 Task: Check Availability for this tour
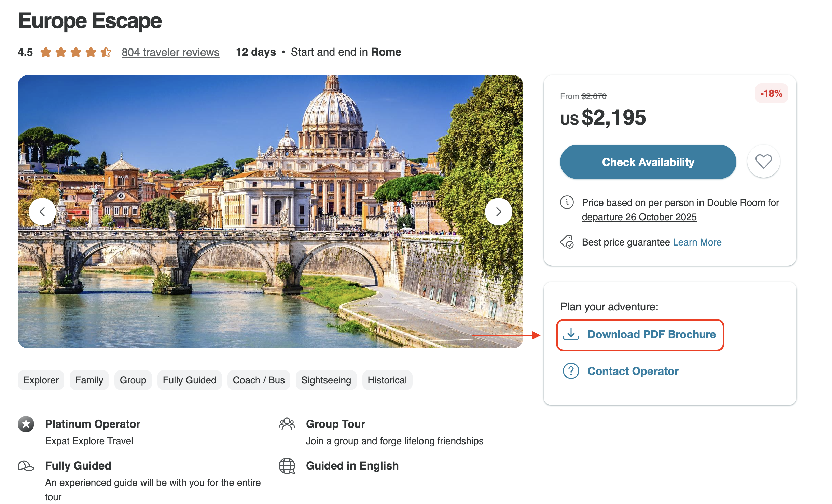point(648,162)
